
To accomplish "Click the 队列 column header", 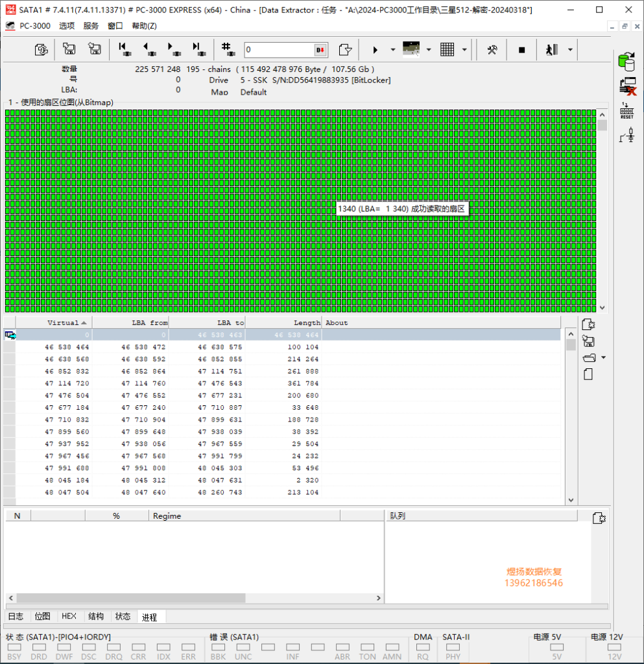I will 482,516.
